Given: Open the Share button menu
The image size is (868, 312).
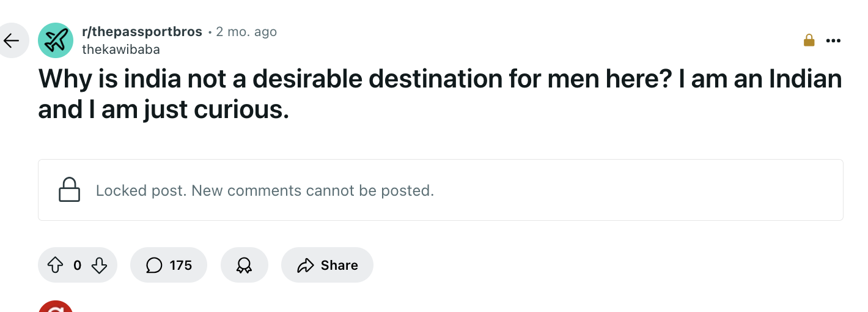Looking at the screenshot, I should coord(327,265).
